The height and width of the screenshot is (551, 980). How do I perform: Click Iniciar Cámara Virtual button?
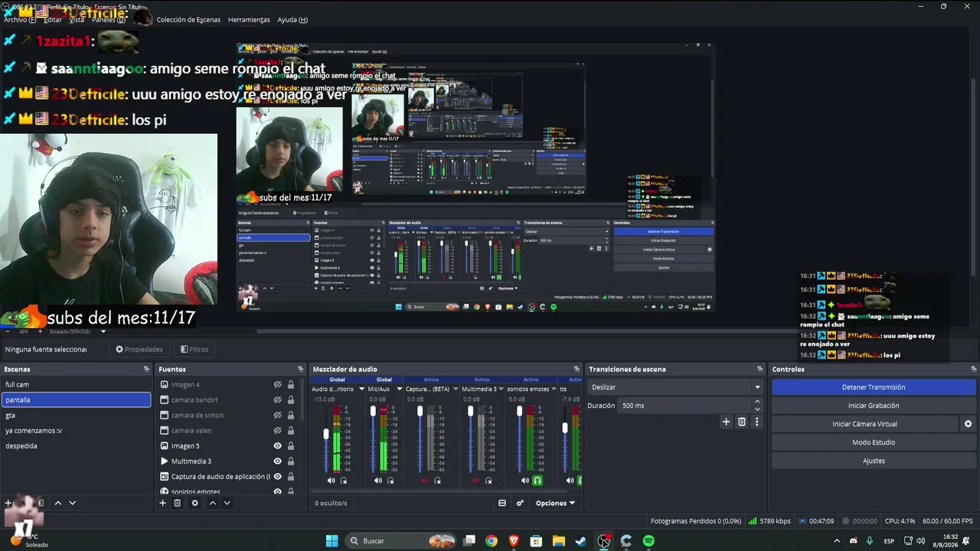point(864,424)
